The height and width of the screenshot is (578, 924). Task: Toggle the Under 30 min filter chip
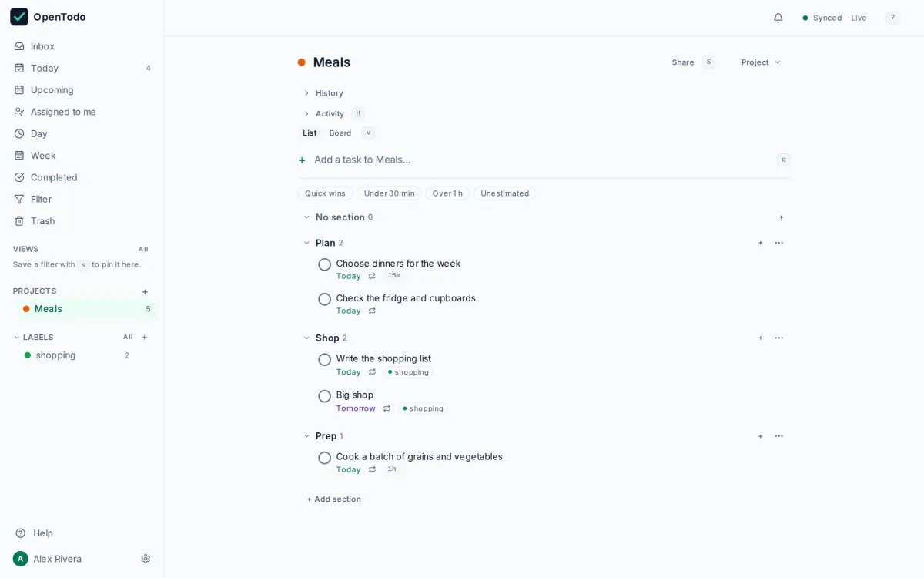[389, 193]
